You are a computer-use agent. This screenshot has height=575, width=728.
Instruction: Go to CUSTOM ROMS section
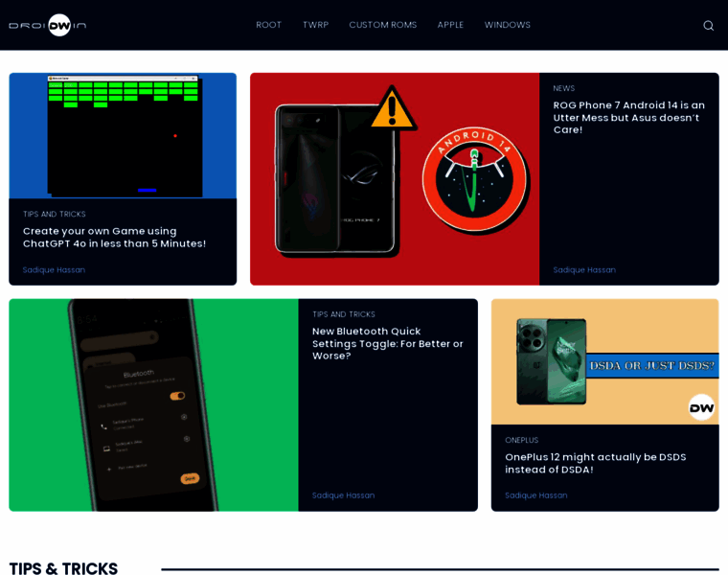[383, 25]
